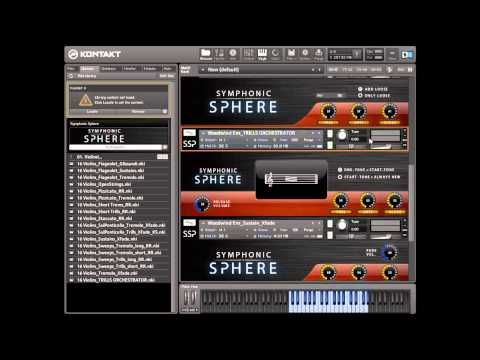Viewport: 480px width, 360px height.
Task: Toggle the Keyb on-screen keyboard icon
Action: pyautogui.click(x=262, y=54)
